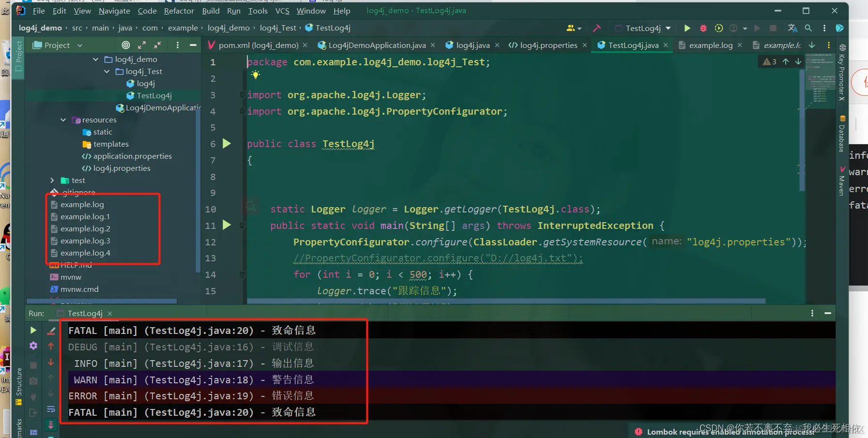Open Run panel settings gear
Image resolution: width=868 pixels, height=438 pixels.
(x=33, y=346)
